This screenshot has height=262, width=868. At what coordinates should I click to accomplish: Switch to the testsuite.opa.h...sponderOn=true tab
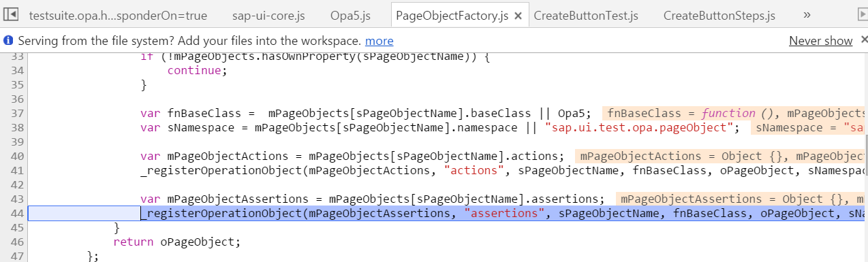tap(119, 15)
